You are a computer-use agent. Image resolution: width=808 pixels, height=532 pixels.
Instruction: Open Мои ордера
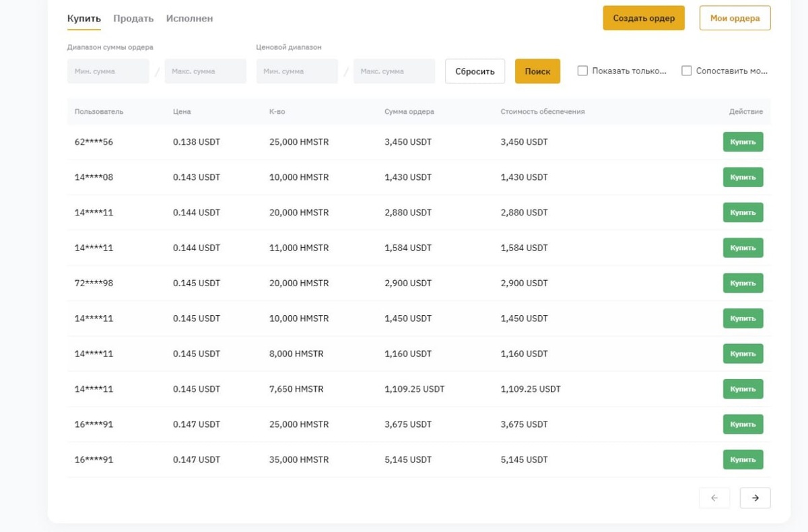coord(735,18)
